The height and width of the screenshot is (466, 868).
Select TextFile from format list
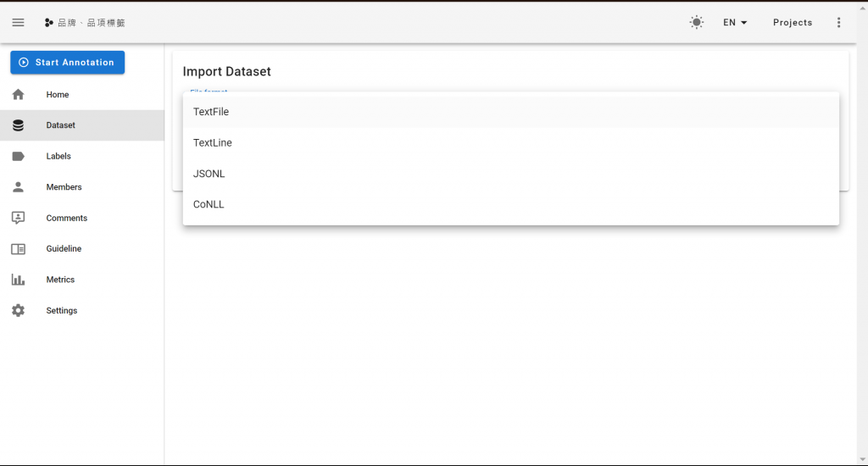[511, 112]
